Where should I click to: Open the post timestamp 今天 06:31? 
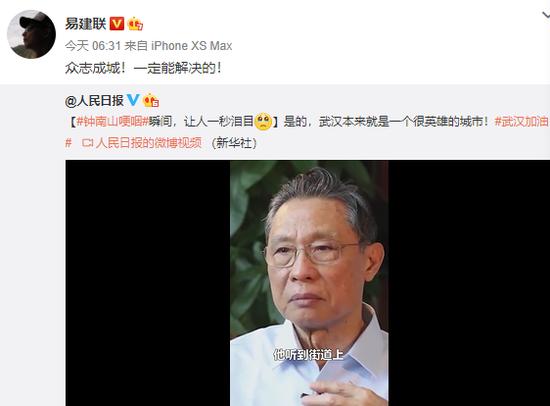pyautogui.click(x=93, y=46)
